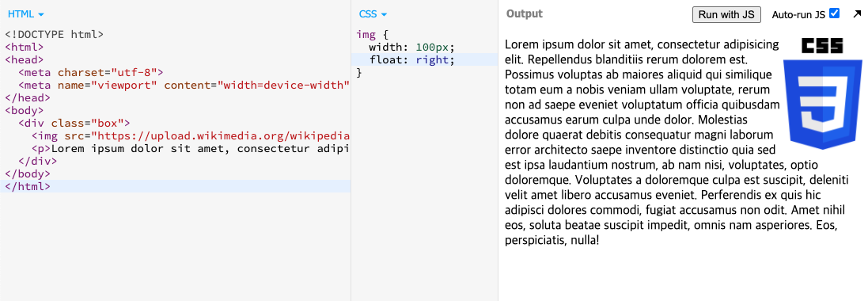Click the CSS3 logo image in output
Image resolution: width=868 pixels, height=301 pixels.
pos(822,93)
